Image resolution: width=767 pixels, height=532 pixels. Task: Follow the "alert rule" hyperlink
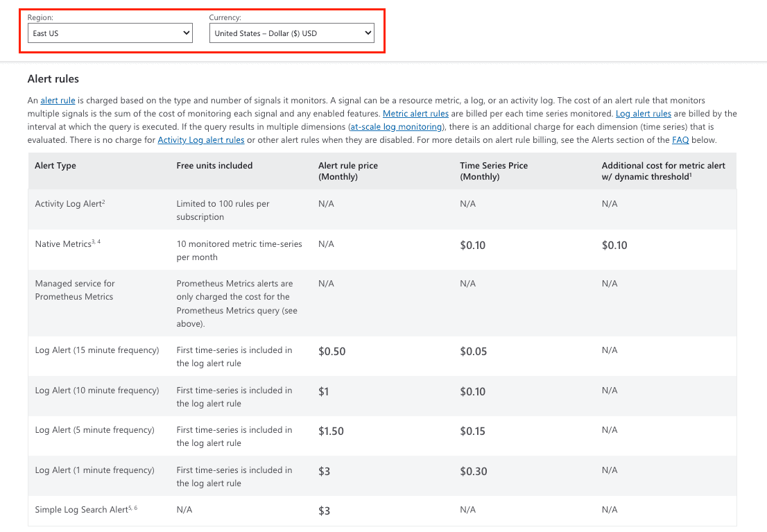pyautogui.click(x=58, y=101)
